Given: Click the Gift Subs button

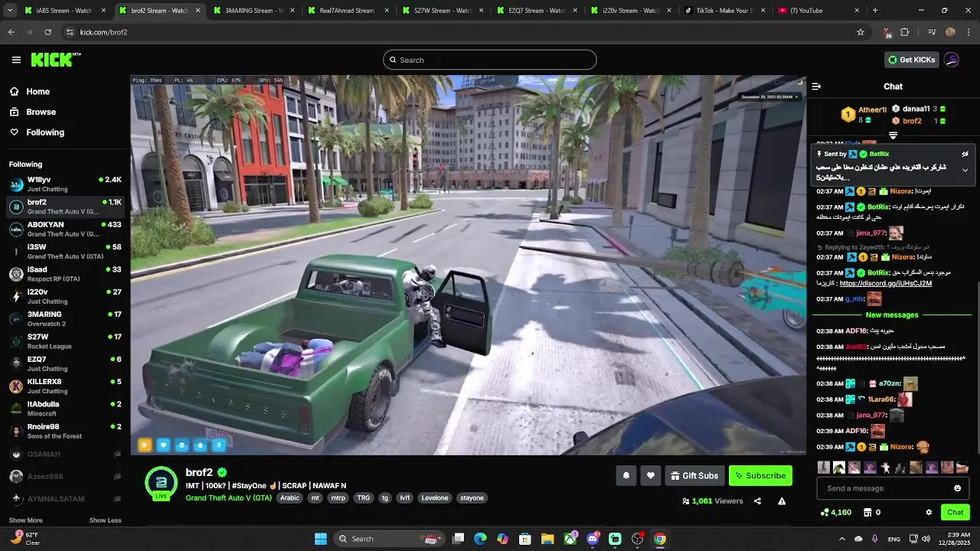Looking at the screenshot, I should [695, 476].
